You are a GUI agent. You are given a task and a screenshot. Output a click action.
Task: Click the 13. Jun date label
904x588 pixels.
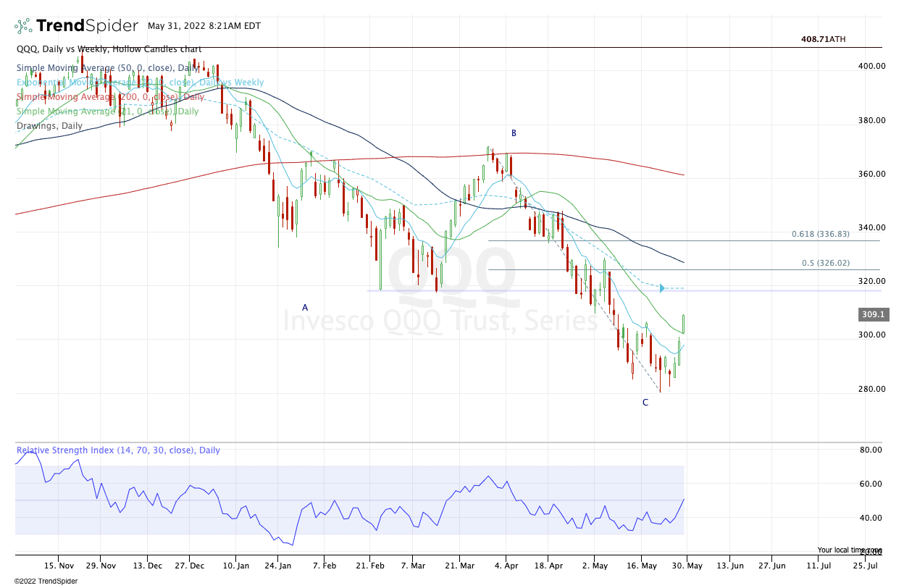pyautogui.click(x=729, y=565)
